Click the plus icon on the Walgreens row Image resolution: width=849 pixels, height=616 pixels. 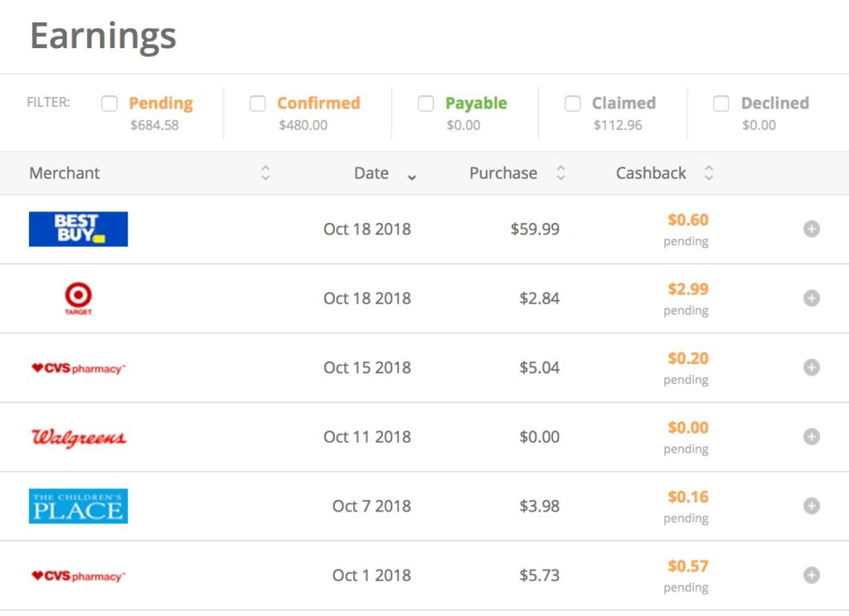coord(811,437)
